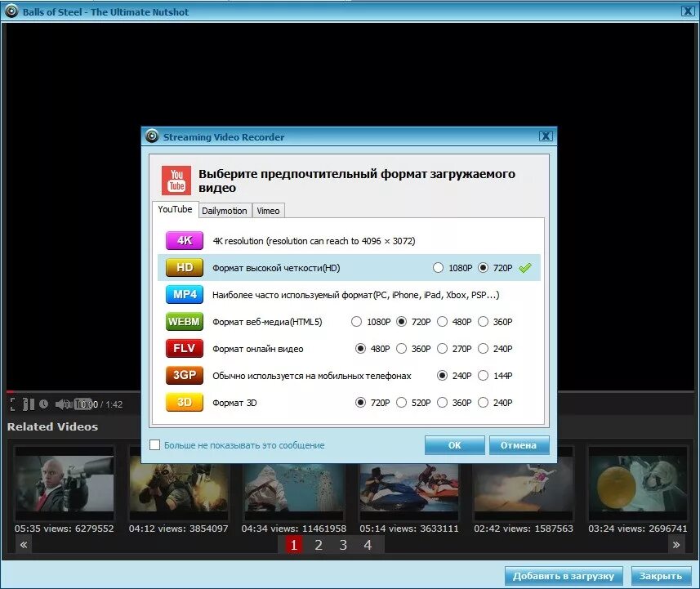
Task: Click the 3GP mobile format icon
Action: point(184,375)
